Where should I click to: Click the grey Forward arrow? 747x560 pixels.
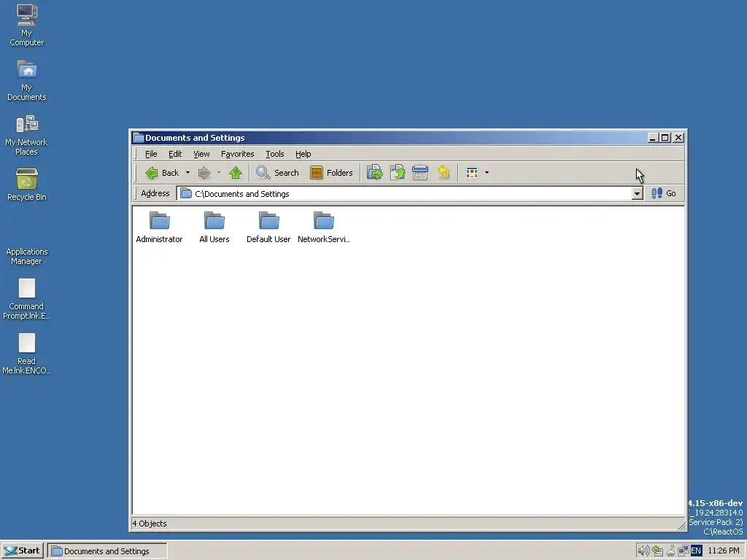point(204,173)
